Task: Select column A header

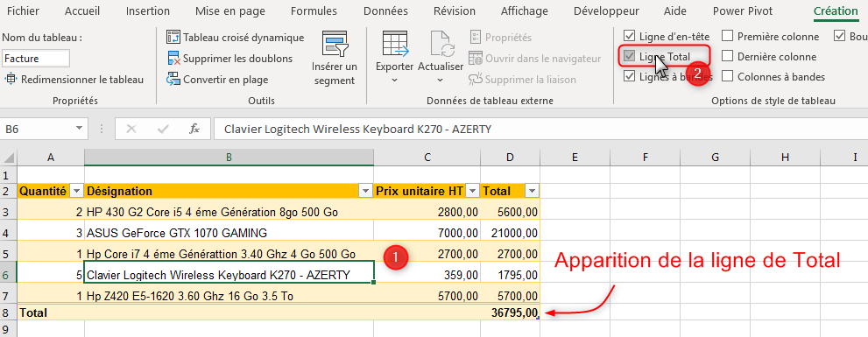Action: click(x=51, y=158)
